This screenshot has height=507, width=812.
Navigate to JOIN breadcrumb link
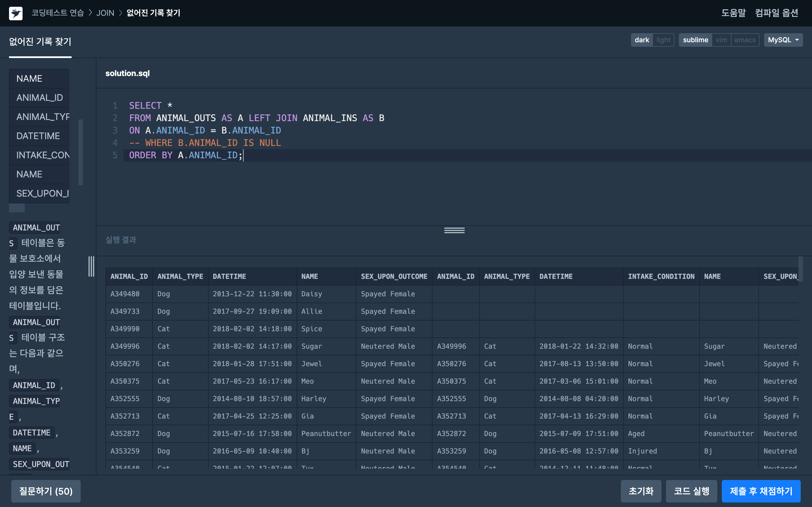coord(105,13)
